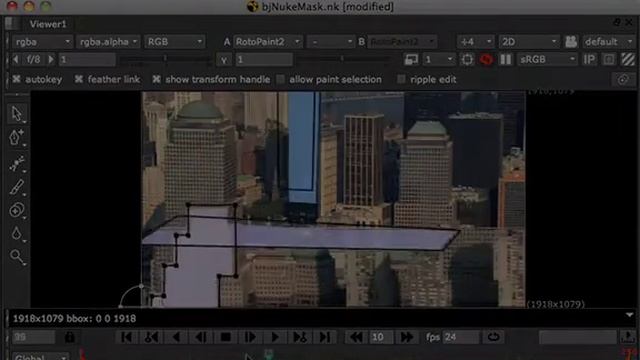Click the fps field showing 24
This screenshot has height=360, width=640.
(461, 337)
